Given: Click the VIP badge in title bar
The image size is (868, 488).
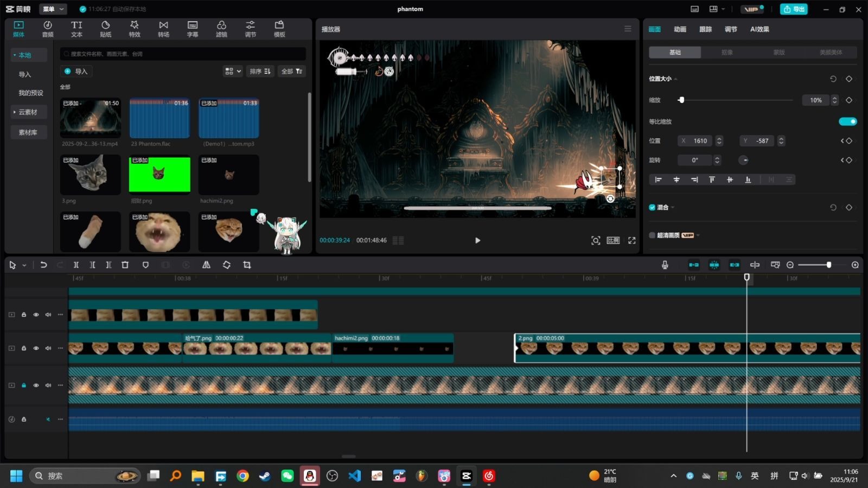Looking at the screenshot, I should 752,9.
